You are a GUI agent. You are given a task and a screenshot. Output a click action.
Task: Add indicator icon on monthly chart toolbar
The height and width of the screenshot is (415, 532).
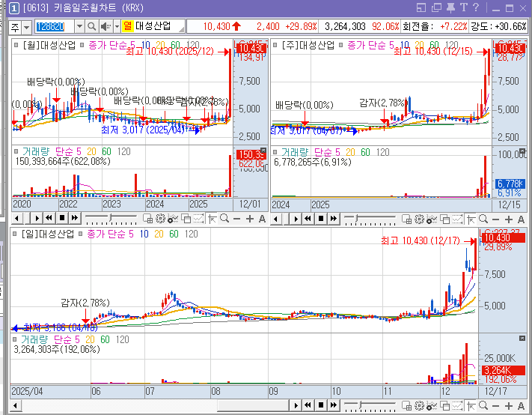click(x=173, y=219)
